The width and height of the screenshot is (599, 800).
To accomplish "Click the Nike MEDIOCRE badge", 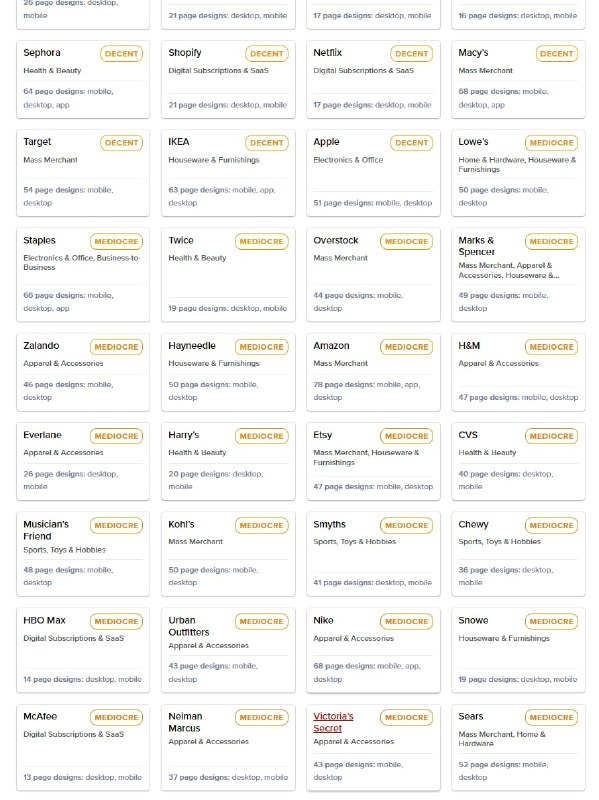I will click(x=406, y=621).
